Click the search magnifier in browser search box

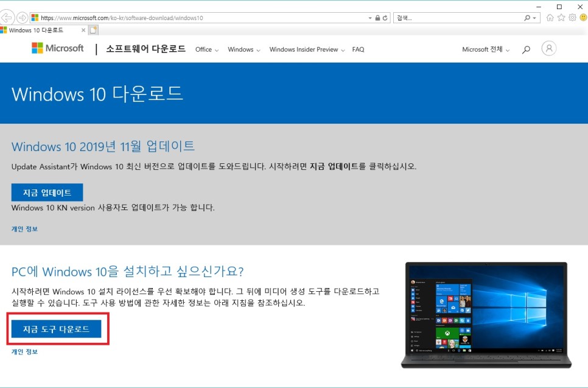coord(527,18)
